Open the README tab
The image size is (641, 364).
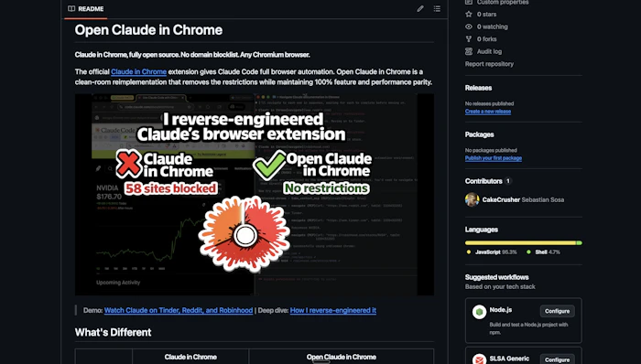click(x=85, y=8)
